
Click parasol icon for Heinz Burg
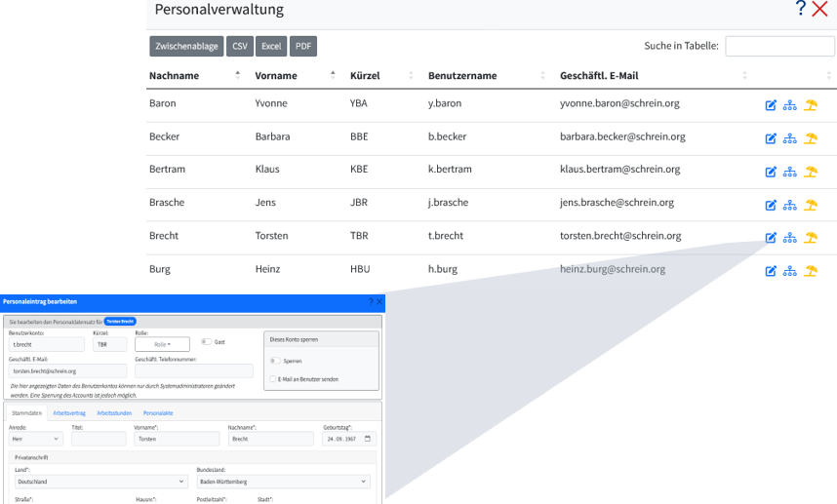pyautogui.click(x=811, y=271)
